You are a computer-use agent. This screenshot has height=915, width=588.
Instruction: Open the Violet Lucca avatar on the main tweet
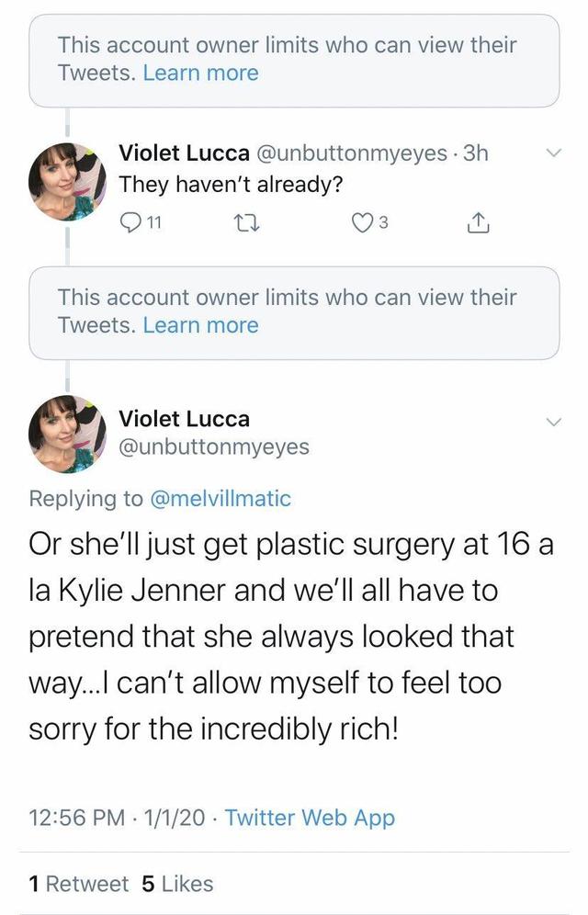pyautogui.click(x=67, y=435)
